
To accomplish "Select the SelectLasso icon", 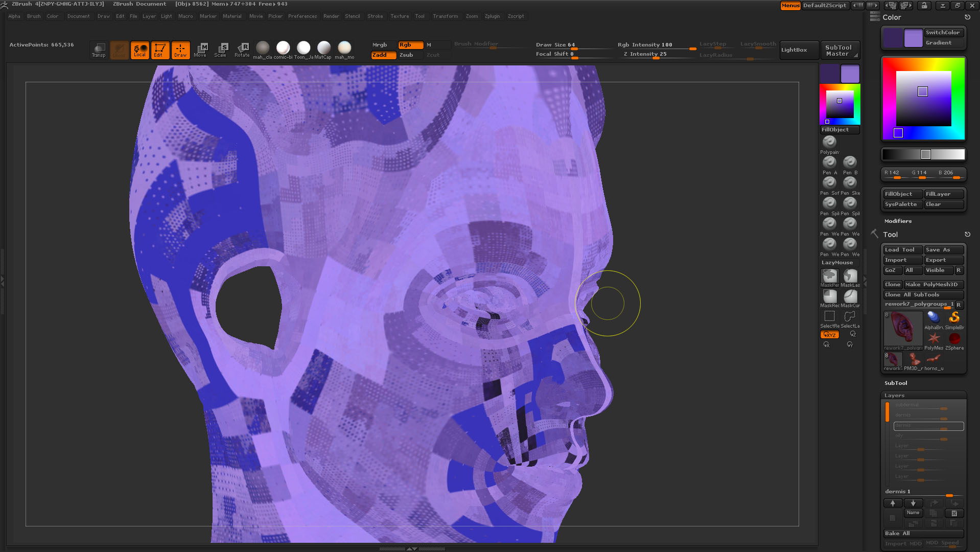I will point(850,315).
